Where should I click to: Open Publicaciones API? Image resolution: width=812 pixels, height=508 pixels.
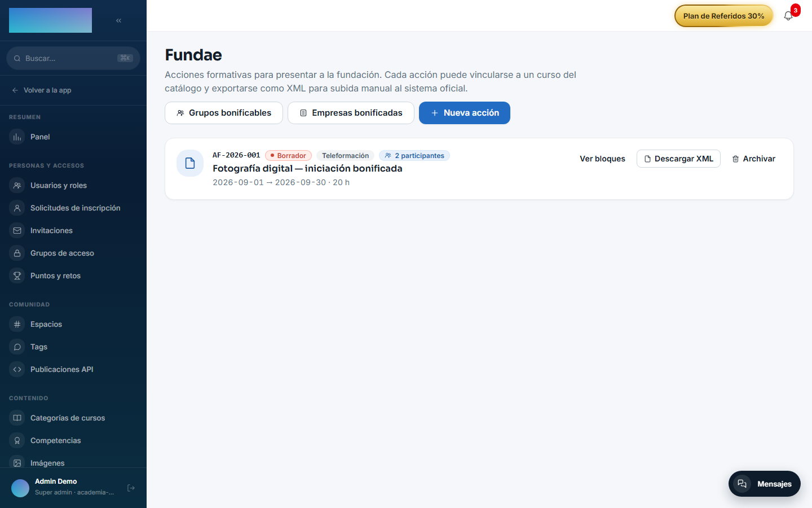(73, 370)
